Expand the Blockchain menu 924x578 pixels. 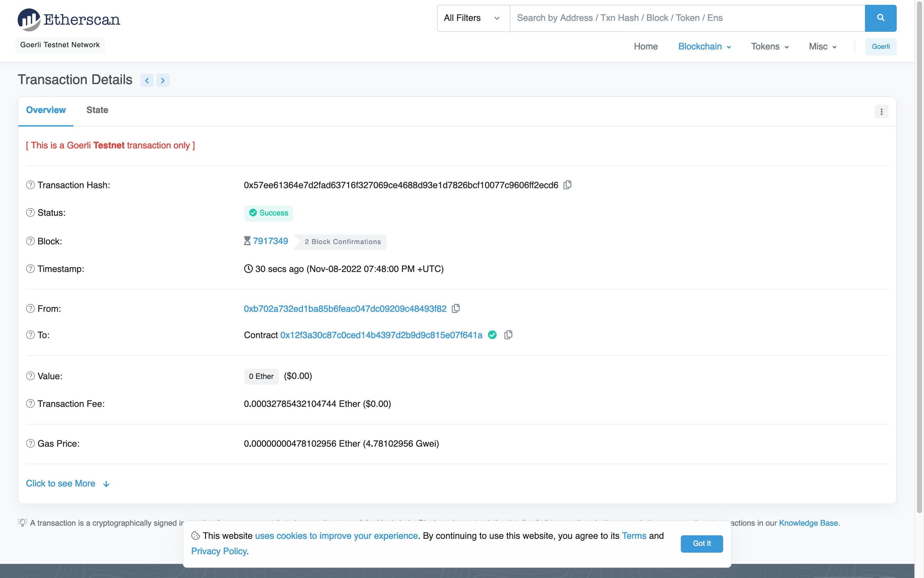tap(705, 47)
